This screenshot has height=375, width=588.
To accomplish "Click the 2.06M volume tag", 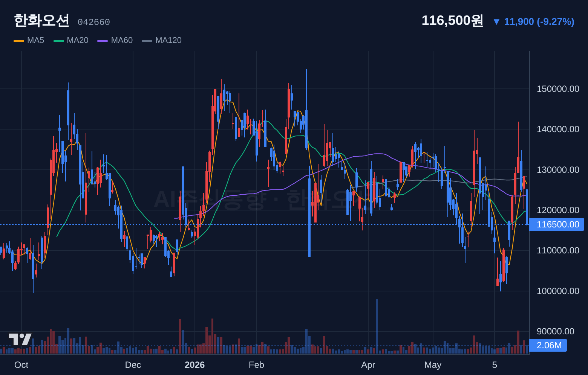I will 548,345.
